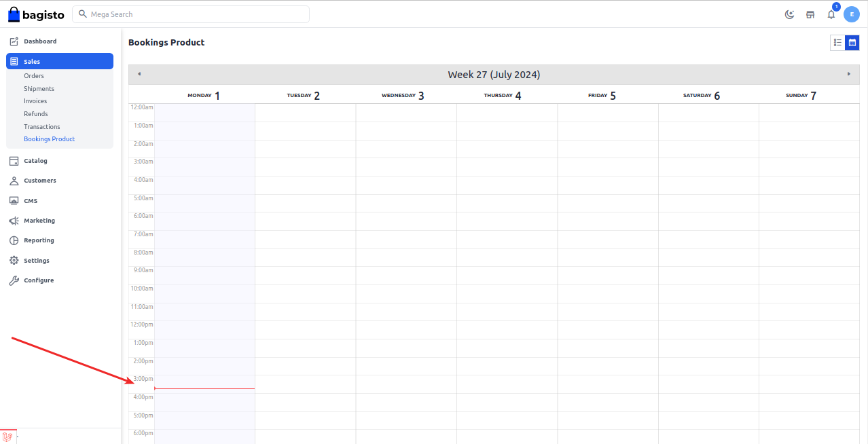This screenshot has height=444, width=868.
Task: Click the Reporting pie chart icon
Action: [x=14, y=240]
